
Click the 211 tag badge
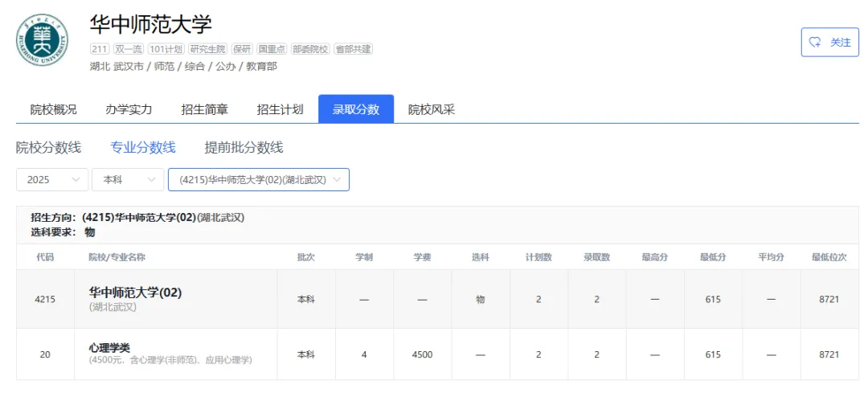(100, 49)
